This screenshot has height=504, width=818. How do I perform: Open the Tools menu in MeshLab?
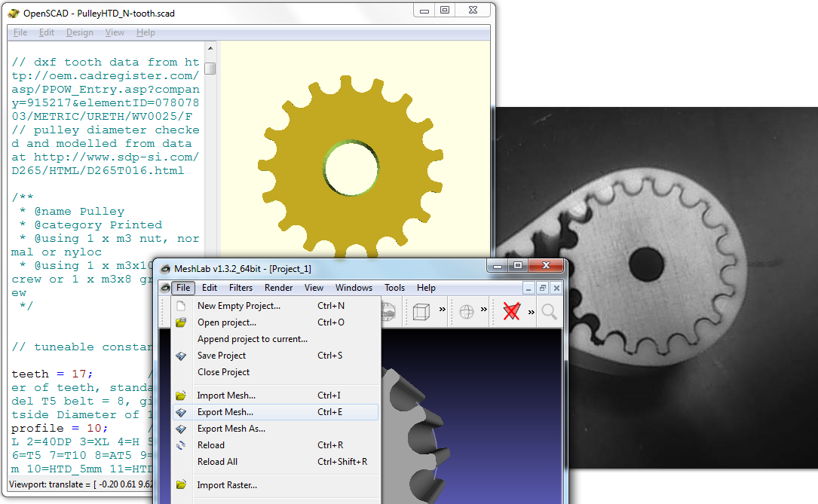tap(394, 288)
